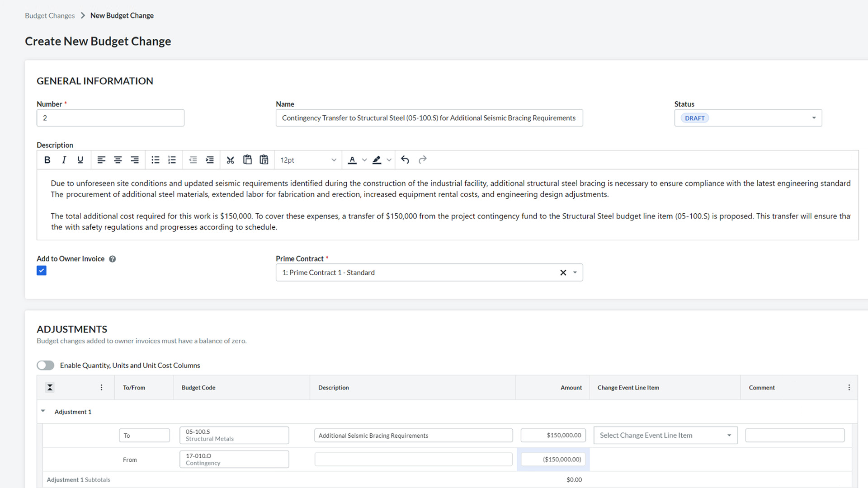Click the Numbered list icon
868x488 pixels.
[172, 160]
